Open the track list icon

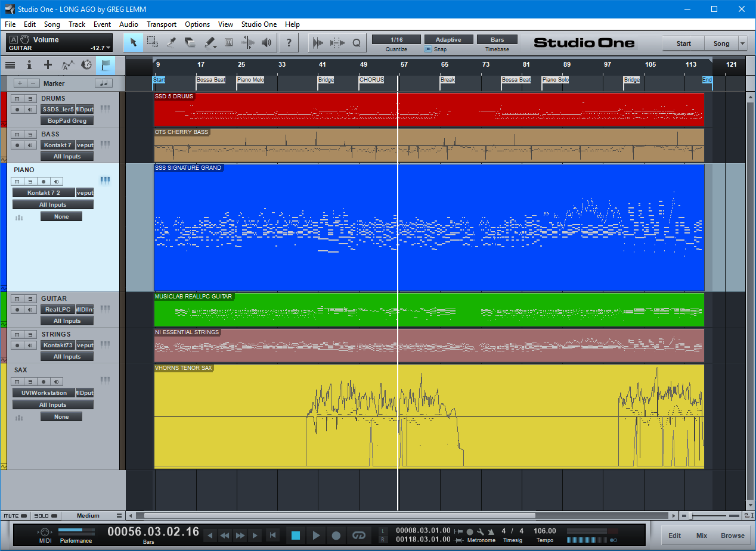coord(10,65)
